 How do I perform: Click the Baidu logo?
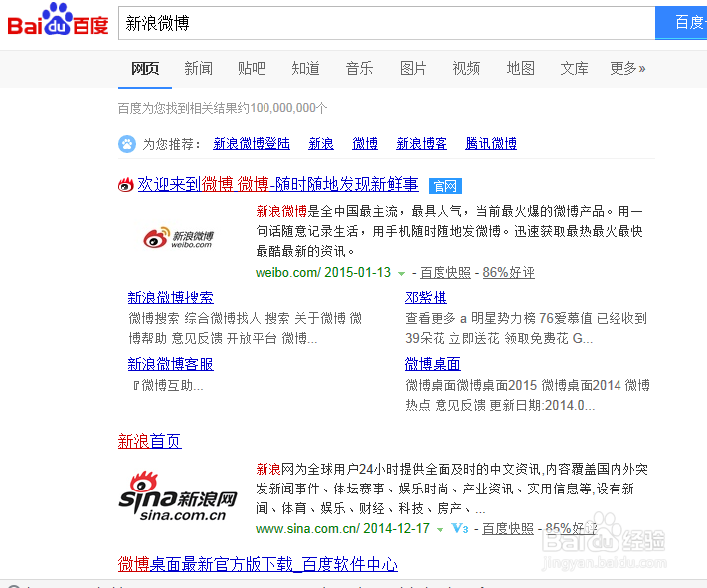(58, 19)
